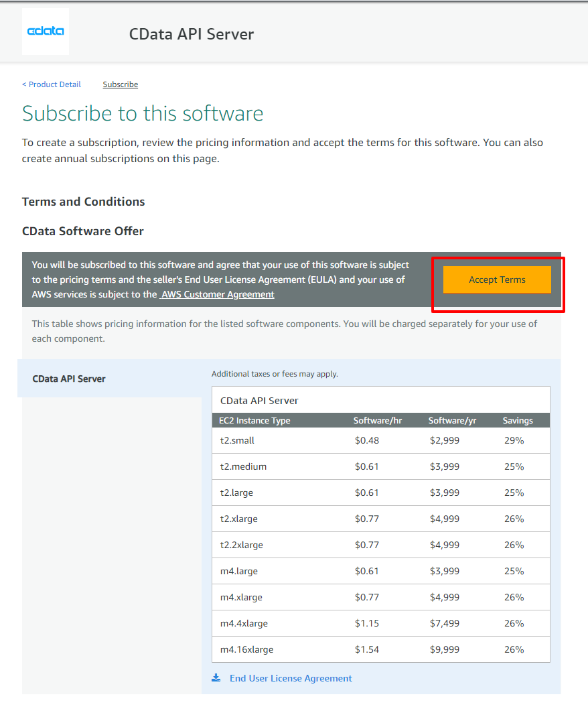Click the $7,499 yearly price
588x717 pixels.
[x=445, y=623]
